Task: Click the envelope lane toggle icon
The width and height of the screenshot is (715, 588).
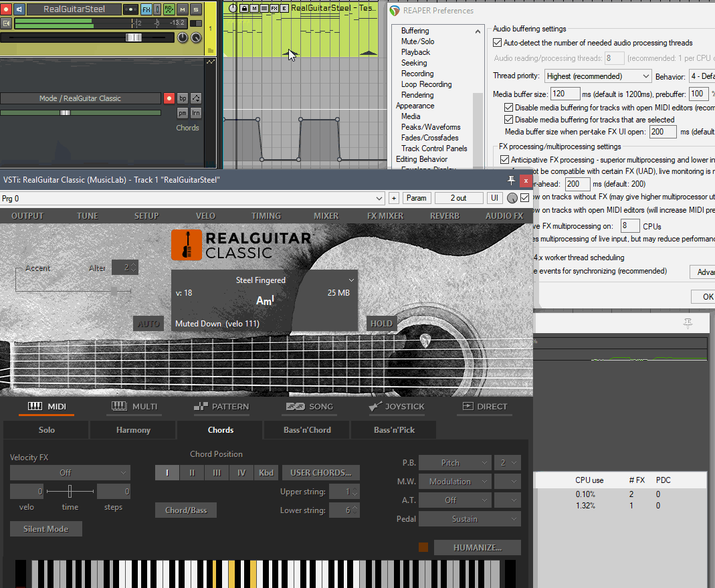Action: pyautogui.click(x=210, y=62)
